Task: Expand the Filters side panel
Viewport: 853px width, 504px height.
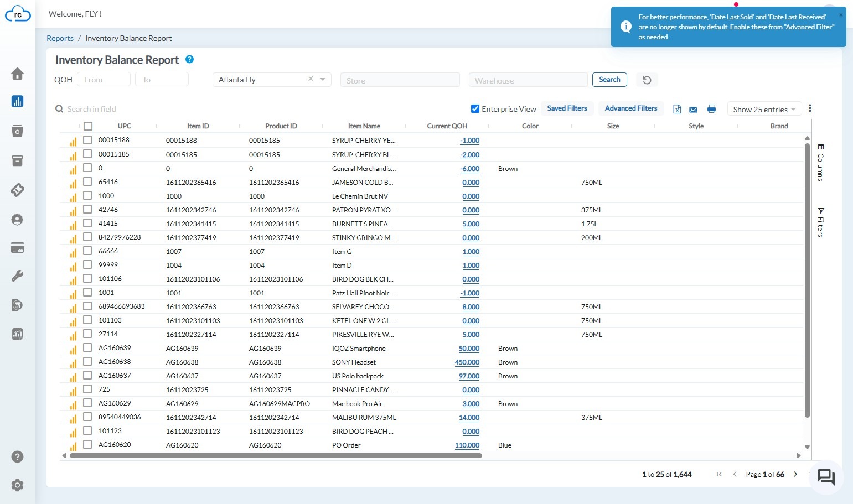Action: 820,222
